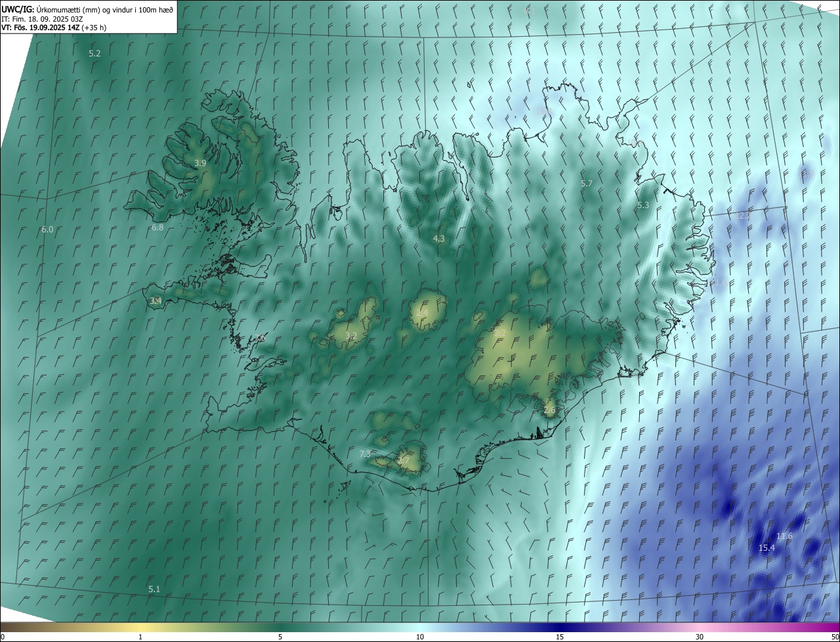
Task: Click the value 4.3 in north Iceland
Action: click(439, 238)
